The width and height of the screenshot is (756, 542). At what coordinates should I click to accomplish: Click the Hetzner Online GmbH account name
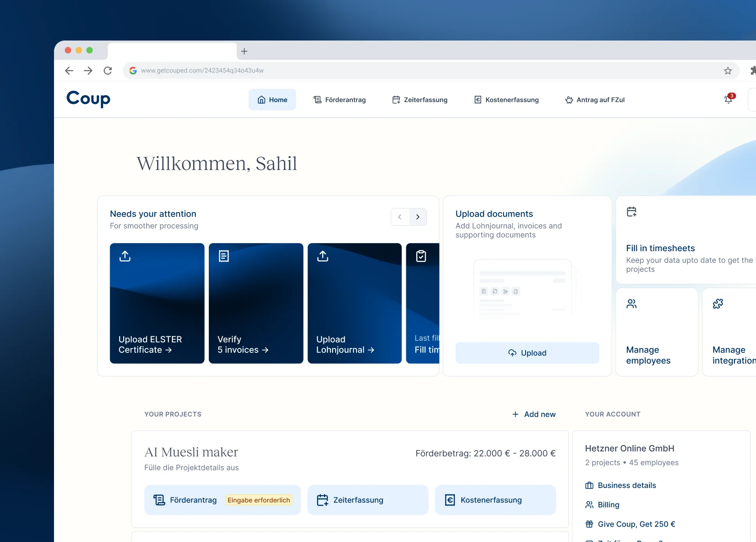click(x=630, y=448)
